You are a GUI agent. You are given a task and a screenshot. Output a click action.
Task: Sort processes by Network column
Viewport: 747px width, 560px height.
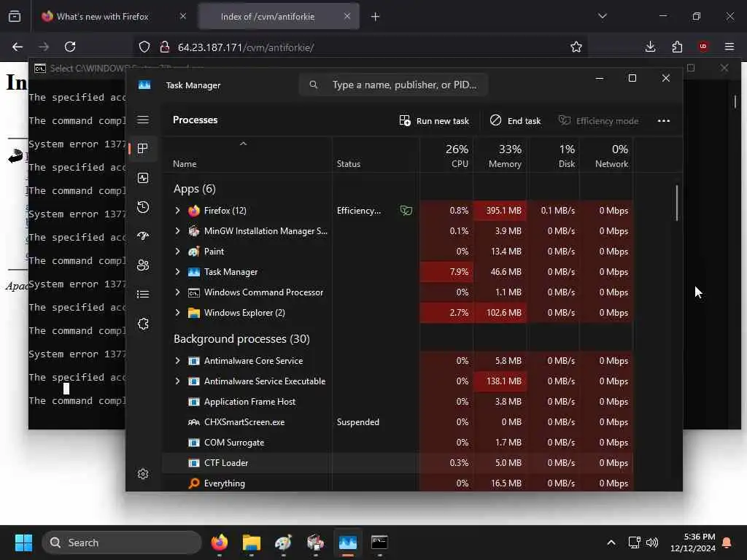tap(606, 155)
